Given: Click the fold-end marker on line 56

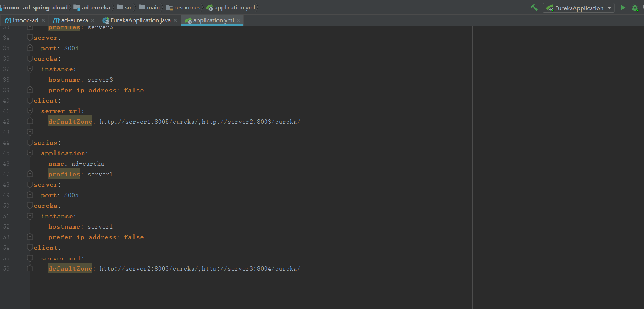Looking at the screenshot, I should tap(30, 269).
